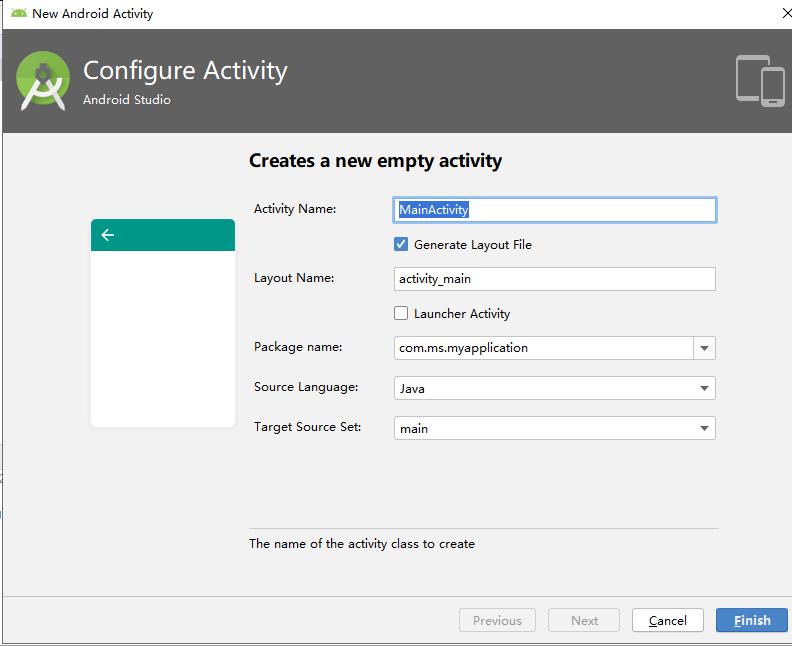Open the Target Source Set dropdown
This screenshot has width=792, height=646.
click(x=555, y=428)
